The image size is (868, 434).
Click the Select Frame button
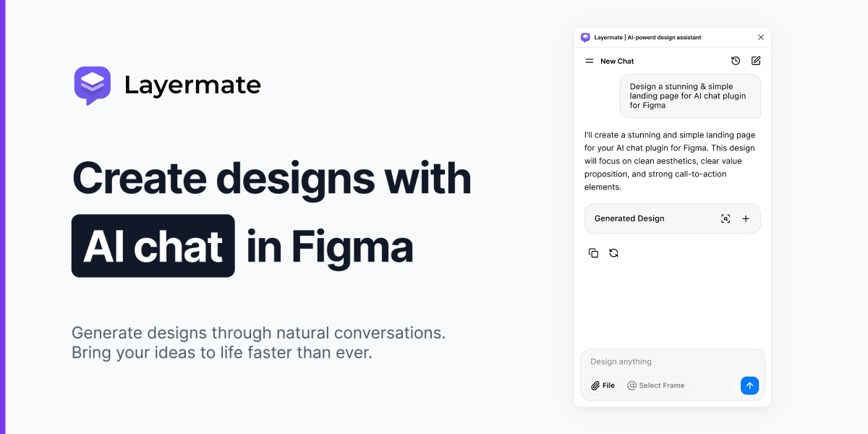(x=655, y=386)
